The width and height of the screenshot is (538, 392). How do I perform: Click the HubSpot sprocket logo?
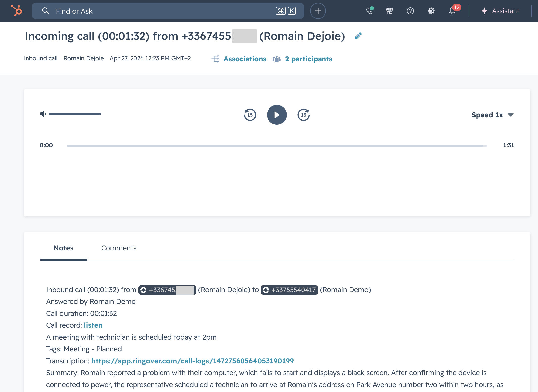pos(16,11)
